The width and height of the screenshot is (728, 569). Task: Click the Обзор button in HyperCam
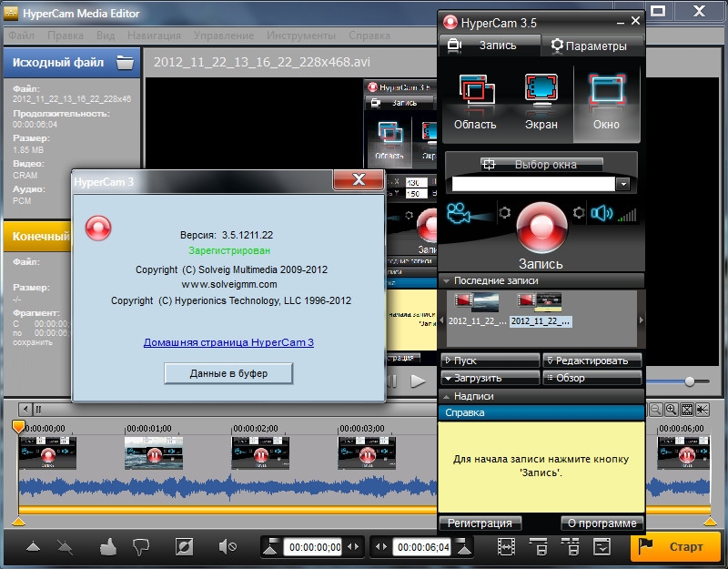click(593, 378)
